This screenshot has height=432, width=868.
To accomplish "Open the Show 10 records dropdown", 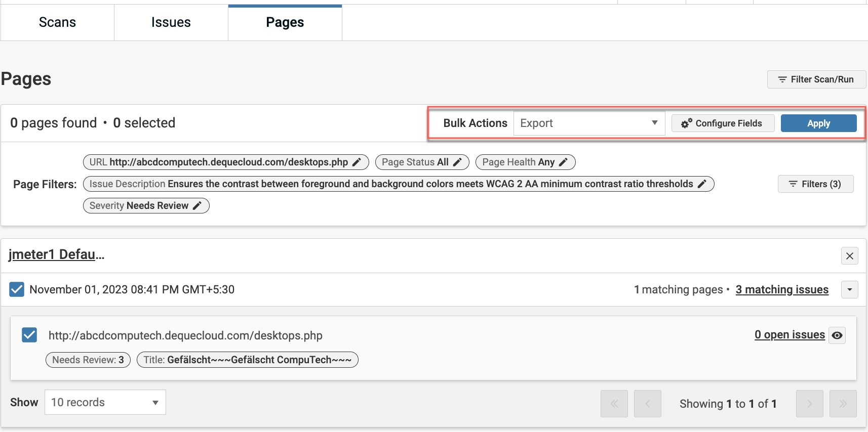I will [x=105, y=403].
